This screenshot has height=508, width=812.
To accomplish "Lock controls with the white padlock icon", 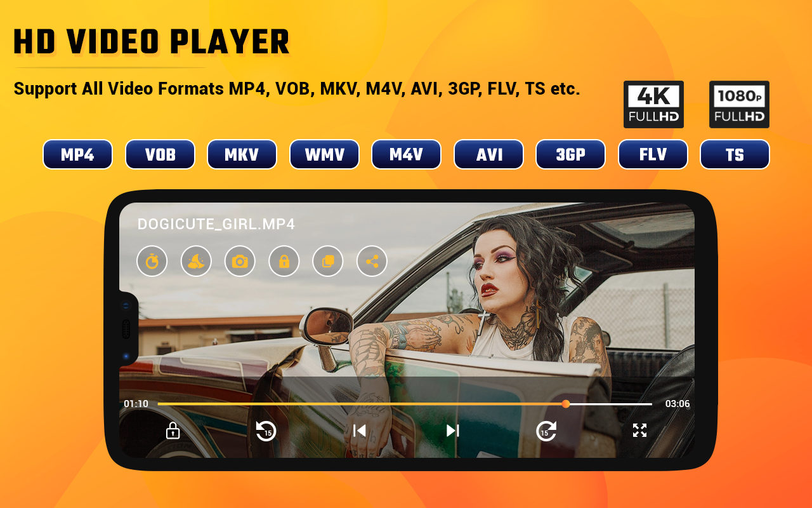I will (x=173, y=431).
